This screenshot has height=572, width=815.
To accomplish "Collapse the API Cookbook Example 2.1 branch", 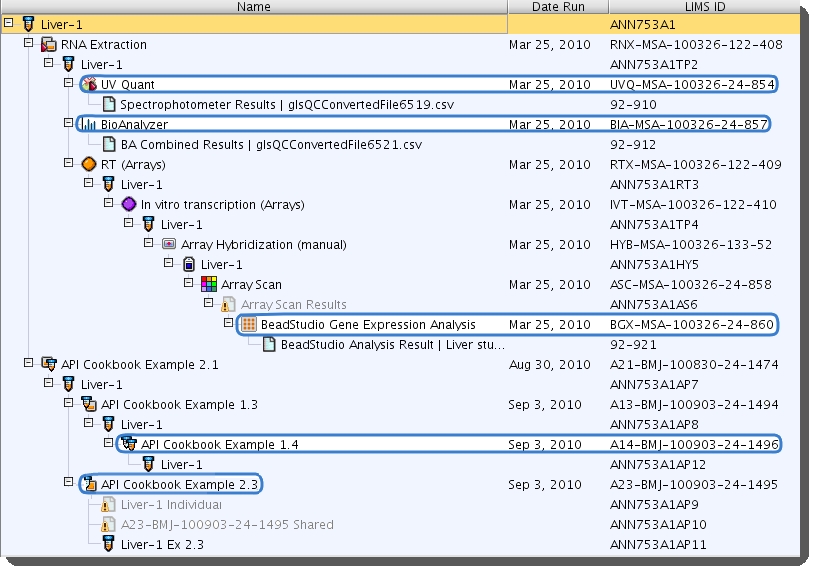I will (29, 365).
